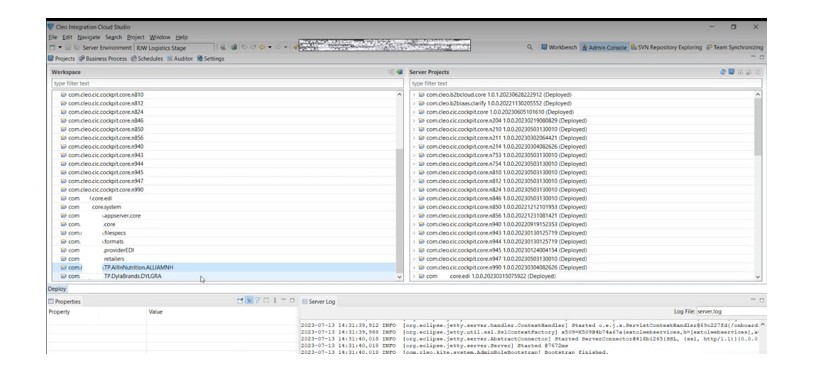Image resolution: width=826 pixels, height=372 pixels.
Task: Click the Pin to selection icon in Properties
Action: click(240, 300)
